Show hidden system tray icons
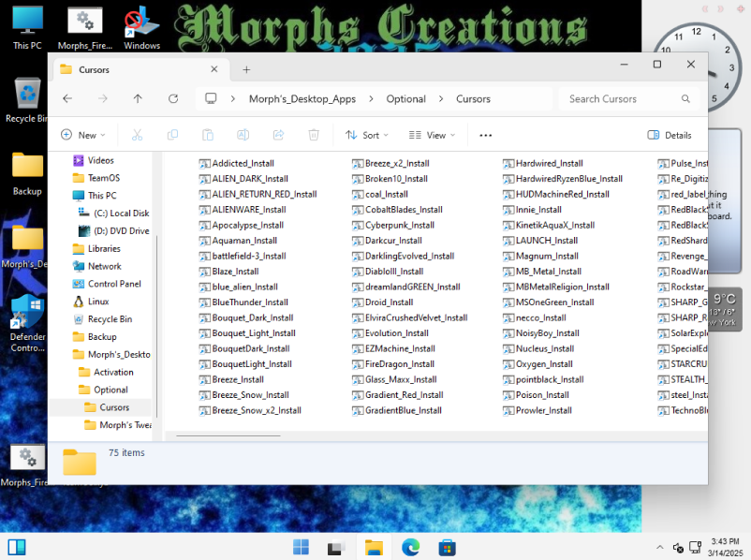 coord(659,547)
